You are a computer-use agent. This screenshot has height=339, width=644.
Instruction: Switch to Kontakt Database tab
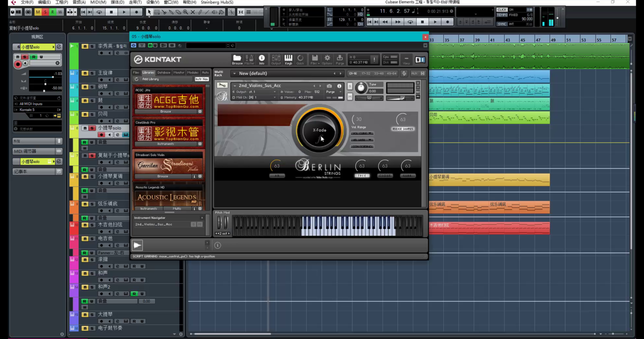click(x=164, y=72)
